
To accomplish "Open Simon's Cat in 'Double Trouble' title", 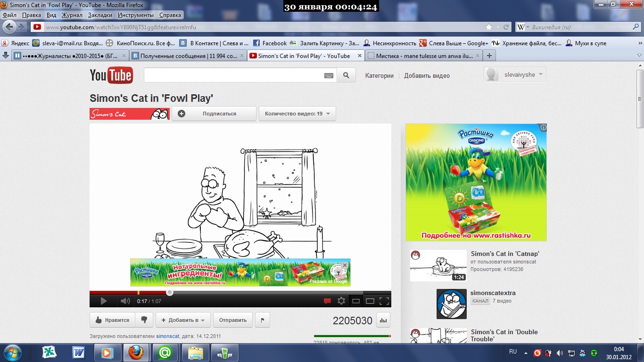I will [504, 336].
